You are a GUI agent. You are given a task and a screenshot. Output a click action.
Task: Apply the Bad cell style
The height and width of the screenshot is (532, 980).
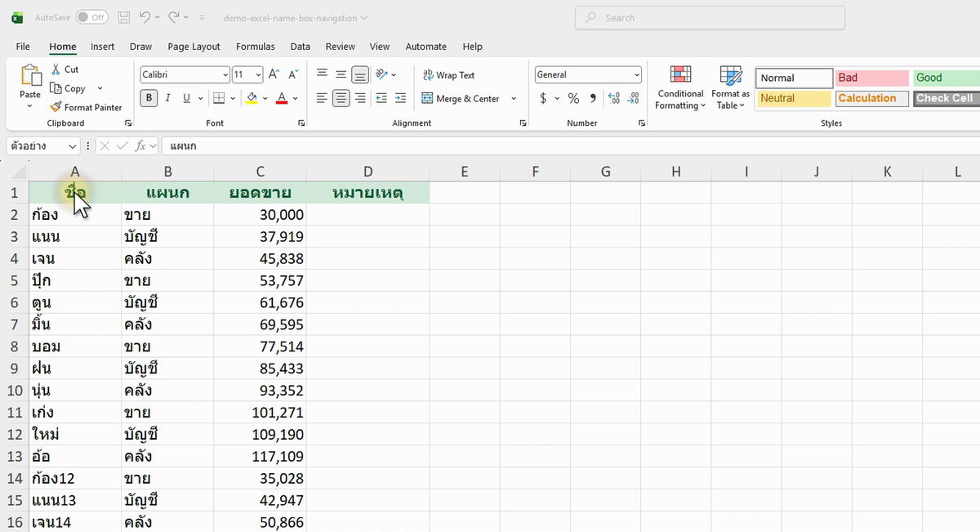pos(871,78)
